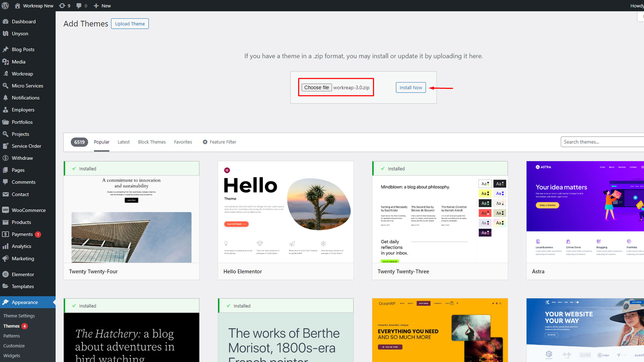
Task: Open WooCommerce in the sidebar
Action: point(29,210)
